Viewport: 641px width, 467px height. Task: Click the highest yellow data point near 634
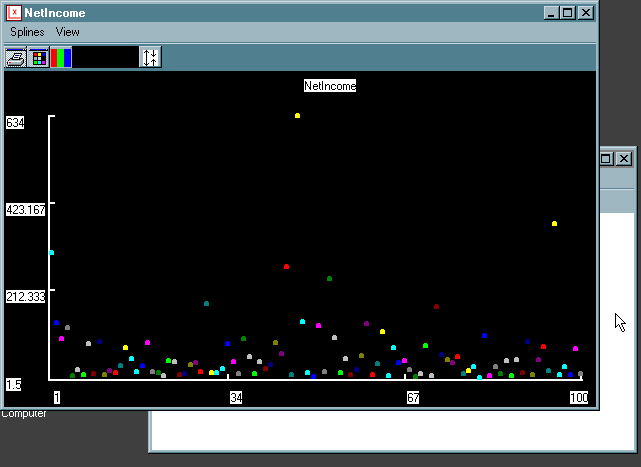click(298, 116)
